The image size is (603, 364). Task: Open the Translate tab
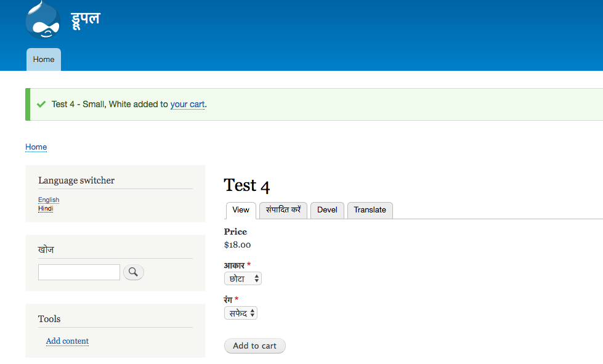tap(370, 210)
